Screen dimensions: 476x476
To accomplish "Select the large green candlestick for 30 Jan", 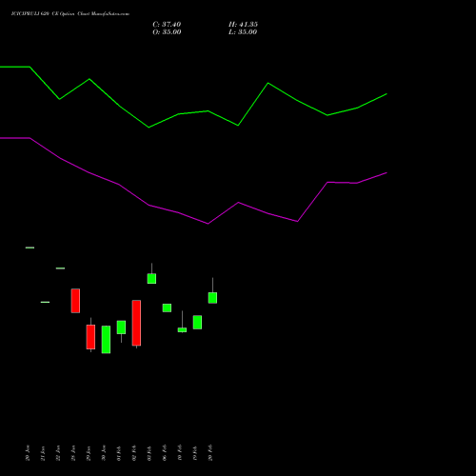I will pos(106,340).
